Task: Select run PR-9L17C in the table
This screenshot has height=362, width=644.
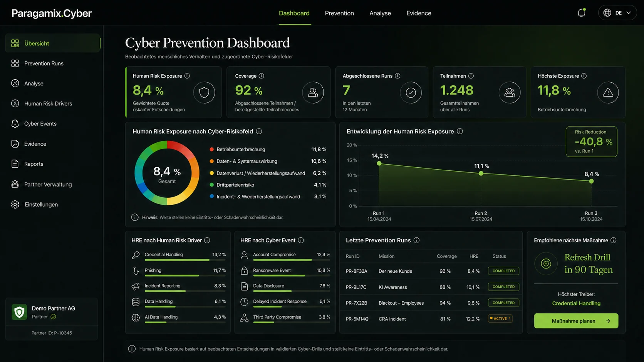Action: click(430, 287)
